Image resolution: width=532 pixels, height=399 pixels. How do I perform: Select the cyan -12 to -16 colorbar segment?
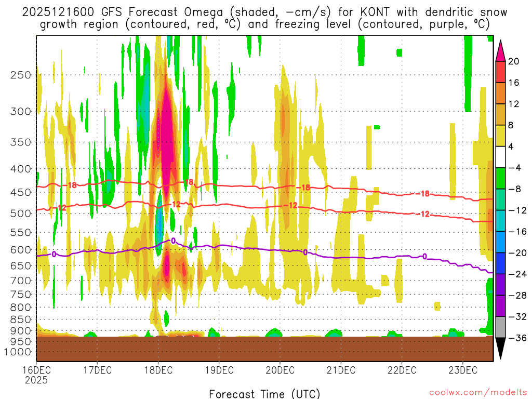500,221
